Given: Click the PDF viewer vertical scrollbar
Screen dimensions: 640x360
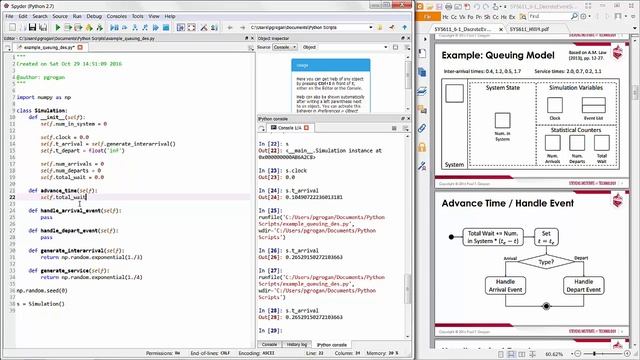Looking at the screenshot, I should [x=636, y=92].
